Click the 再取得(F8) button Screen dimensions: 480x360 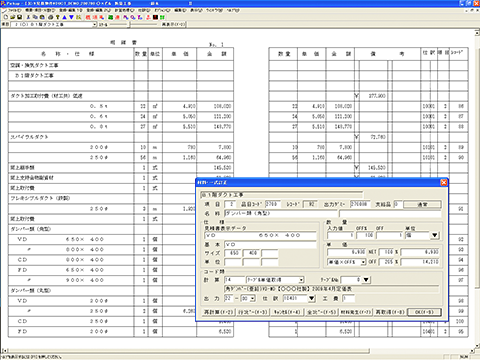pos(390,312)
